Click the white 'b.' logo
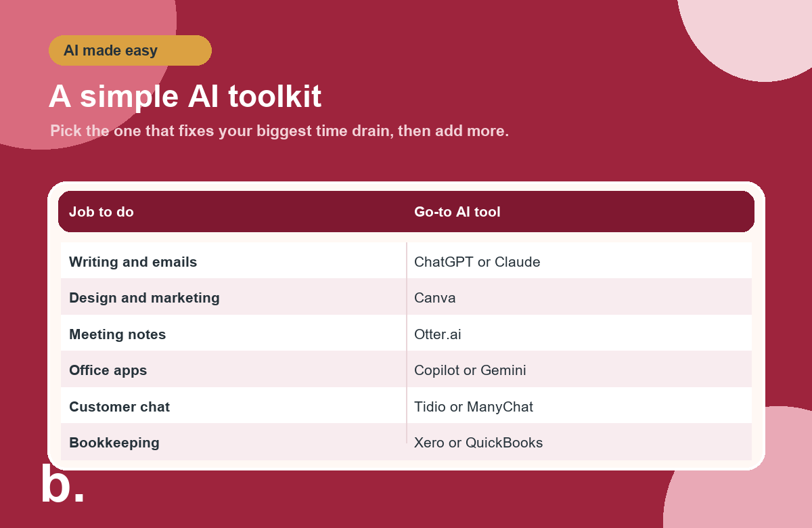Image resolution: width=812 pixels, height=528 pixels. click(62, 483)
